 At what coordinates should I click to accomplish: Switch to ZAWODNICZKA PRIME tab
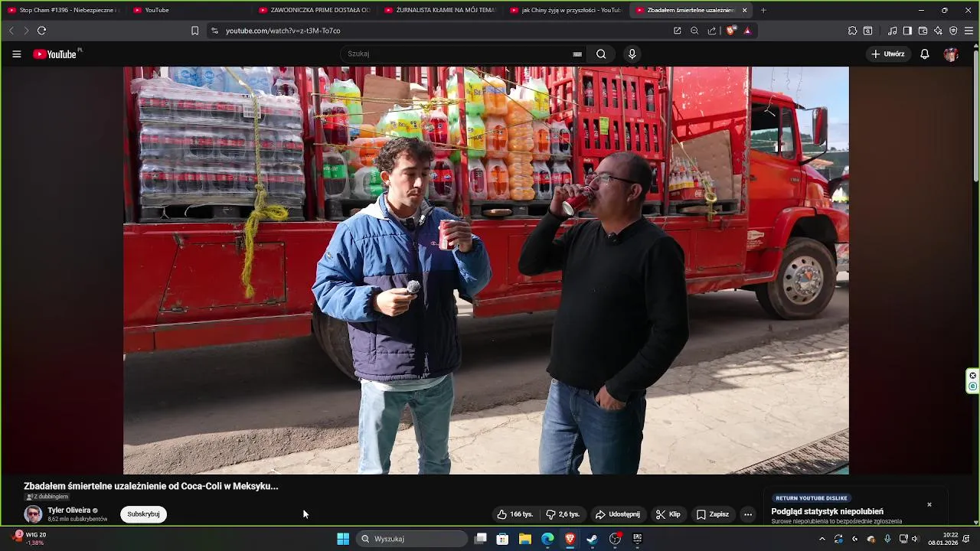click(314, 10)
